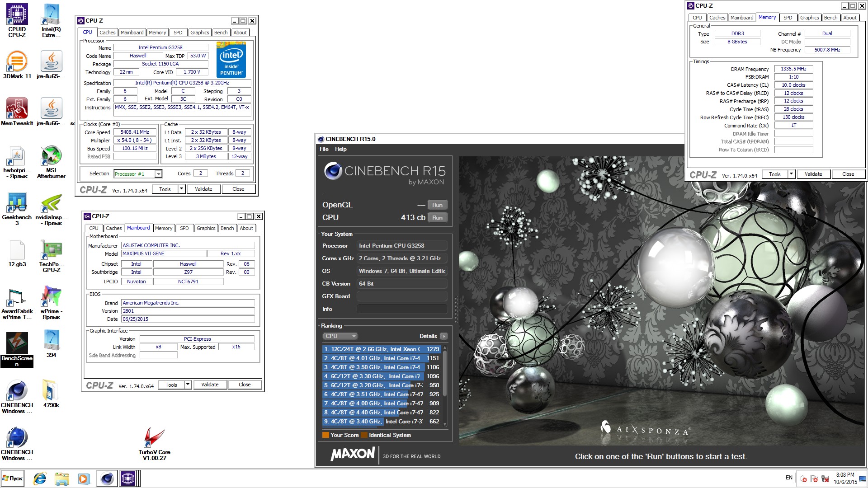Launch the wPrime shortcut icon
Viewport: 868px width, 488px height.
[51, 303]
